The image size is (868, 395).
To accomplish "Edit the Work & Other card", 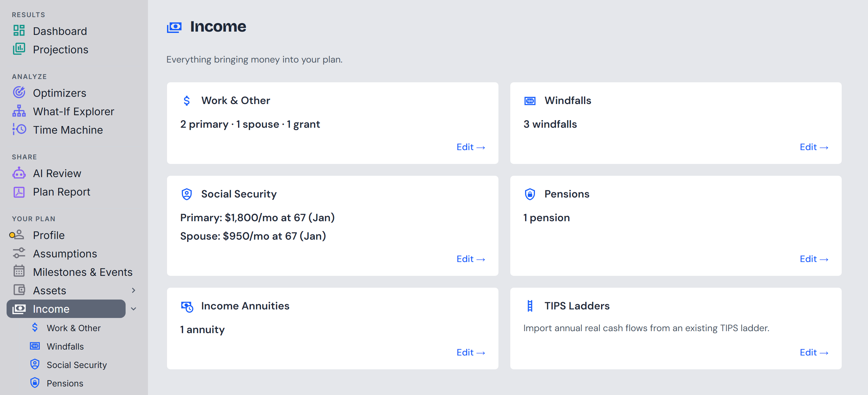I will (x=471, y=147).
